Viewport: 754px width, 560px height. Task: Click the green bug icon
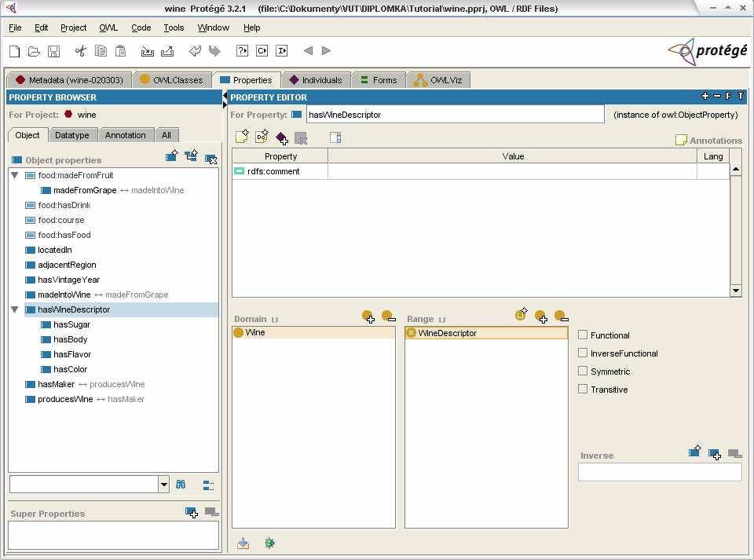[269, 544]
